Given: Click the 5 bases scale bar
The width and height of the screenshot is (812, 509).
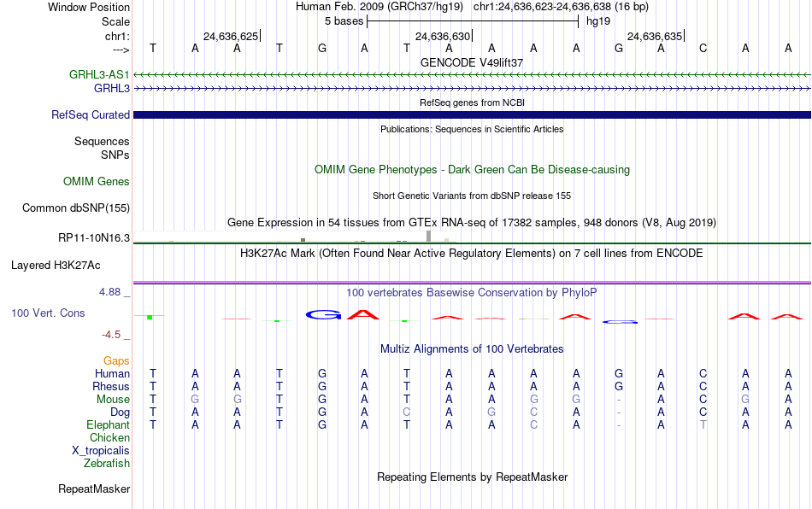Looking at the screenshot, I should tap(473, 21).
